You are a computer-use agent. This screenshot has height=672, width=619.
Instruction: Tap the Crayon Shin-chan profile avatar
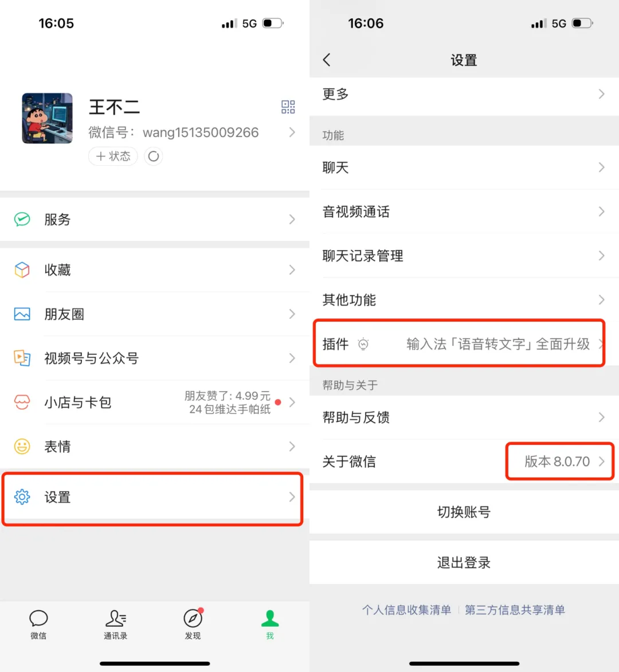[47, 118]
